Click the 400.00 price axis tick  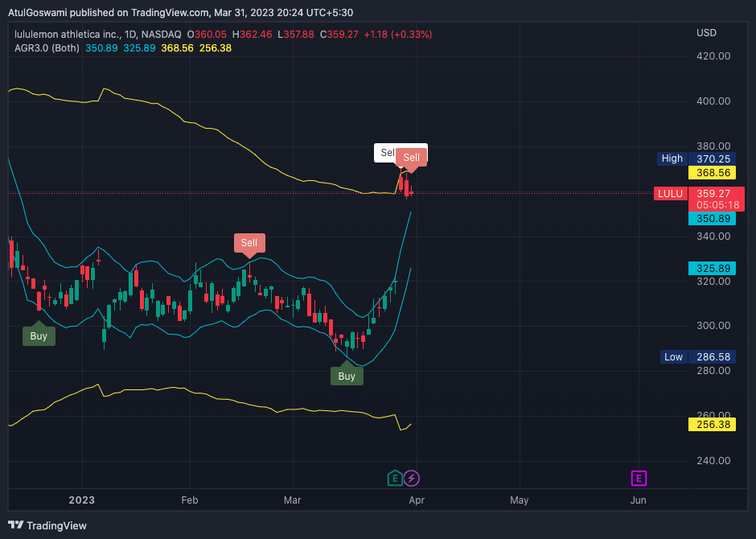713,101
